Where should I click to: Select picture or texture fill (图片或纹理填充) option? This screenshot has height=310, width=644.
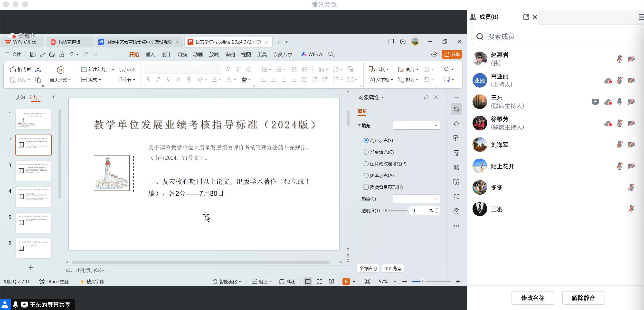click(x=366, y=164)
